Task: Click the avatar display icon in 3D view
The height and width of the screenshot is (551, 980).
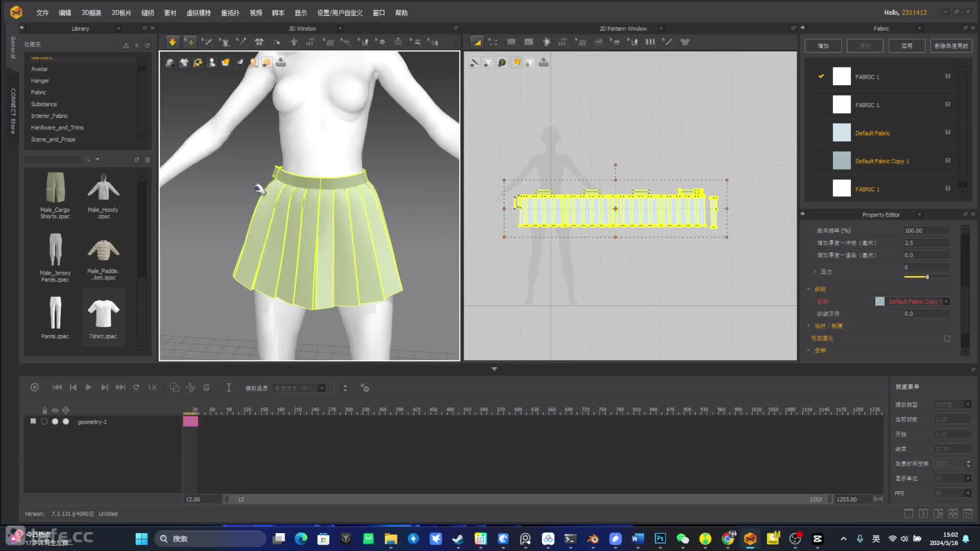Action: pyautogui.click(x=211, y=62)
